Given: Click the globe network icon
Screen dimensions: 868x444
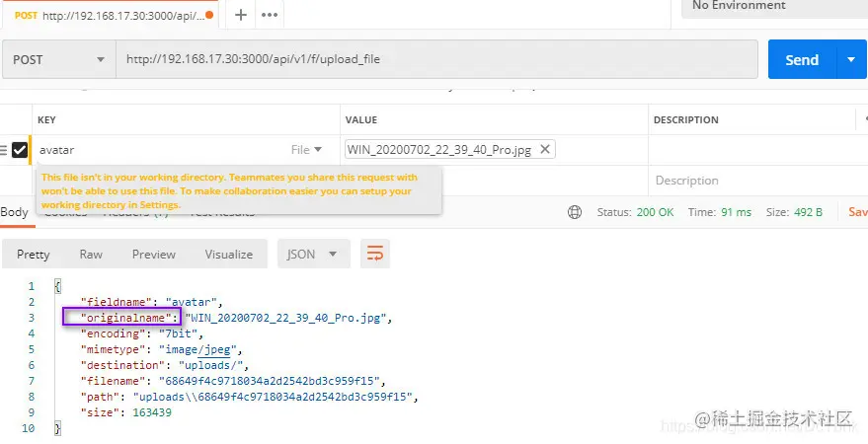Looking at the screenshot, I should pos(575,212).
